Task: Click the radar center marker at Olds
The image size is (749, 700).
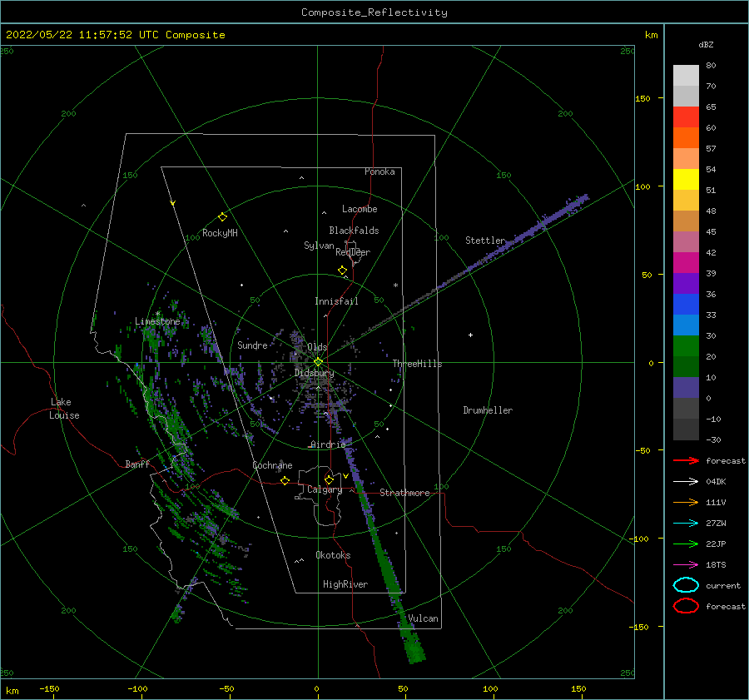Action: click(x=318, y=362)
